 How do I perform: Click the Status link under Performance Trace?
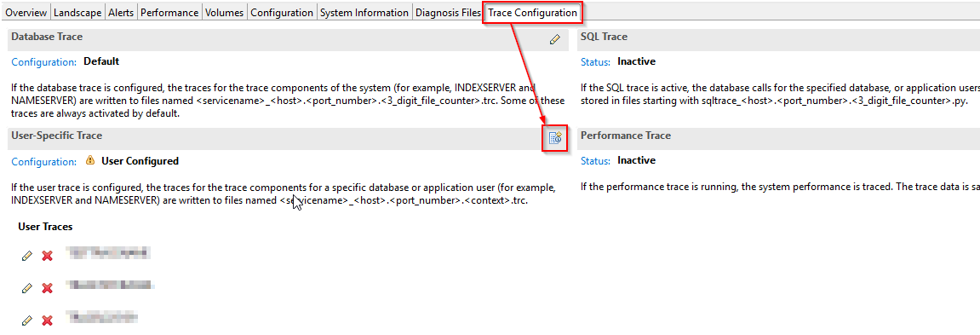(596, 161)
